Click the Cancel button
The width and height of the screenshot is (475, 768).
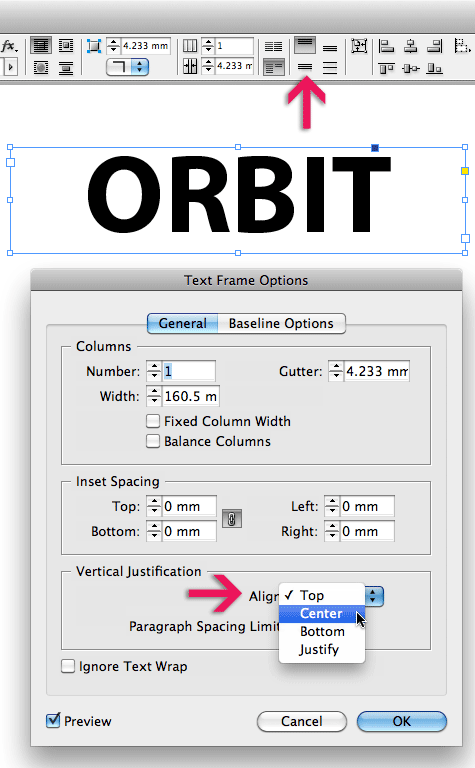click(x=302, y=721)
